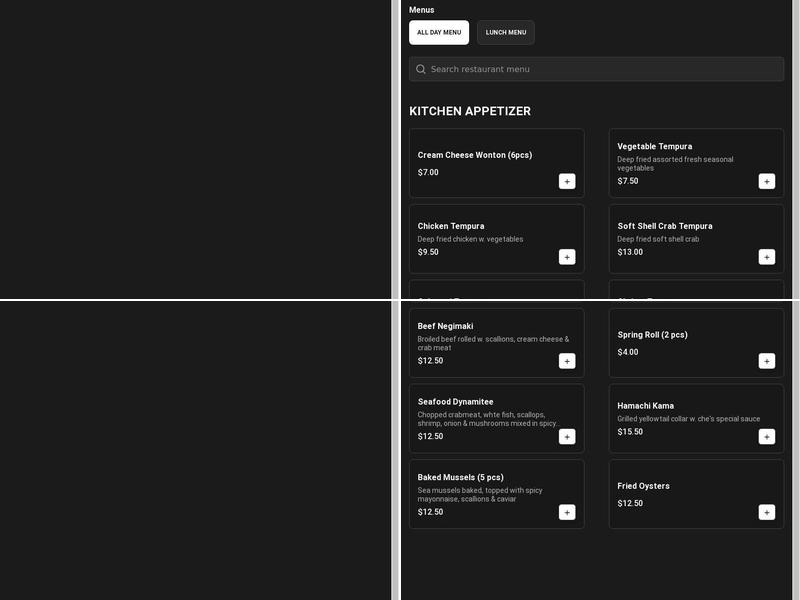Add Hamachi Kama with plus icon

[x=766, y=436]
